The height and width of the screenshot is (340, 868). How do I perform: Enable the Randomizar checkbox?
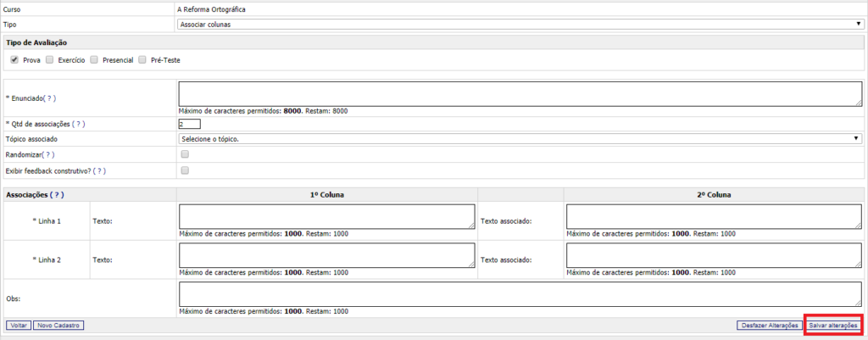pos(185,155)
